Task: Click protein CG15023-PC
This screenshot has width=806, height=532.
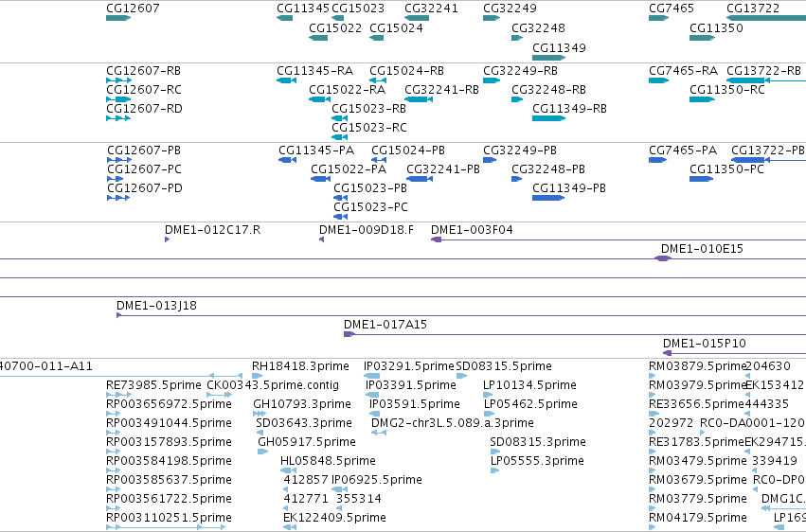Action: 340,217
